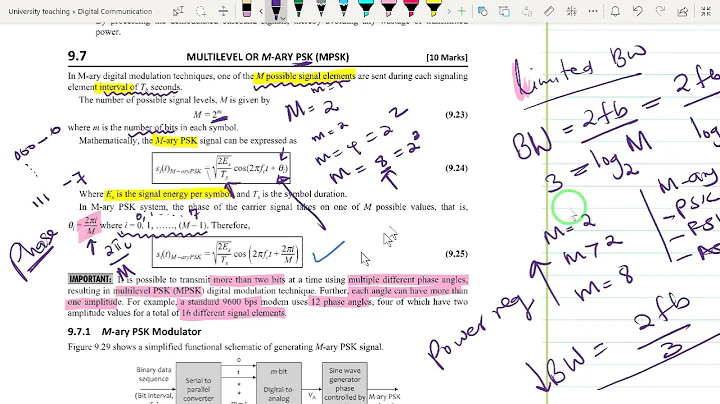This screenshot has height=404, width=720.
Task: Click the Ink to Text icon
Action: tap(527, 11)
